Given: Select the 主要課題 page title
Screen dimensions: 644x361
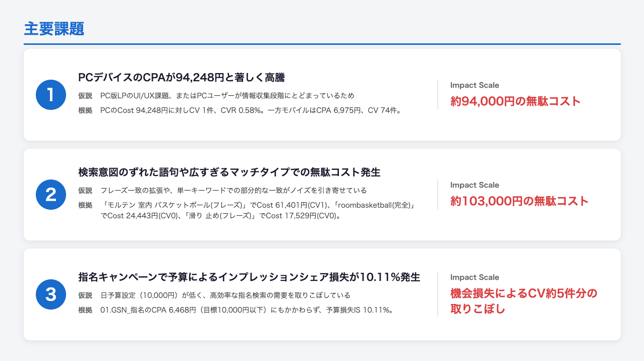Looking at the screenshot, I should [54, 29].
